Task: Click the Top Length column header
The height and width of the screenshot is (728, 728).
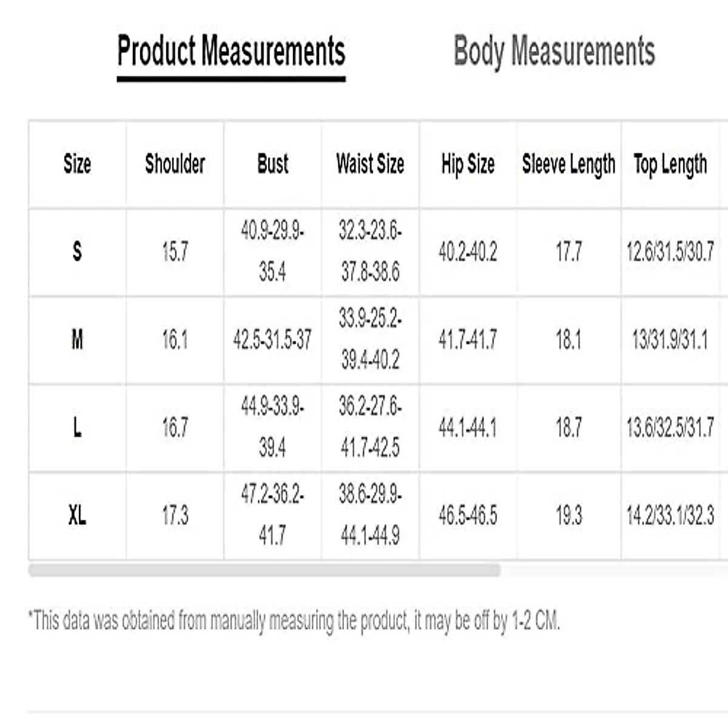Action: pyautogui.click(x=670, y=164)
